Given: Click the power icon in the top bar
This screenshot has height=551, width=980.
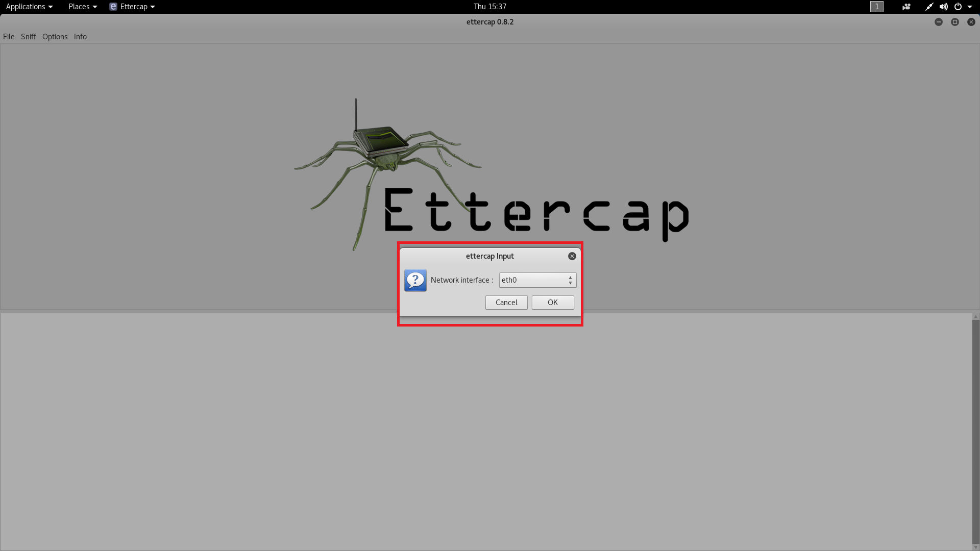Looking at the screenshot, I should [x=958, y=7].
